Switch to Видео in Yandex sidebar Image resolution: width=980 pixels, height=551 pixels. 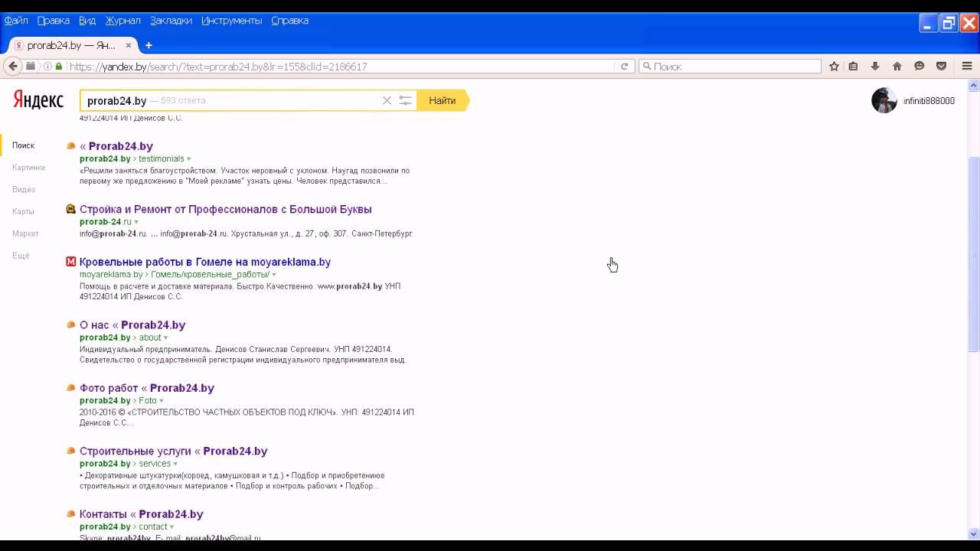[x=24, y=190]
